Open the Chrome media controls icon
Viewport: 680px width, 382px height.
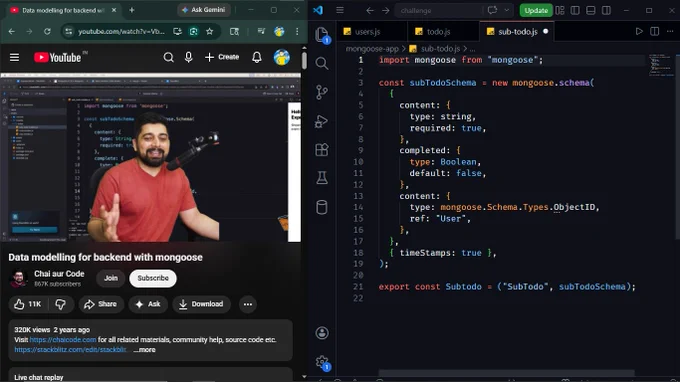[x=261, y=31]
